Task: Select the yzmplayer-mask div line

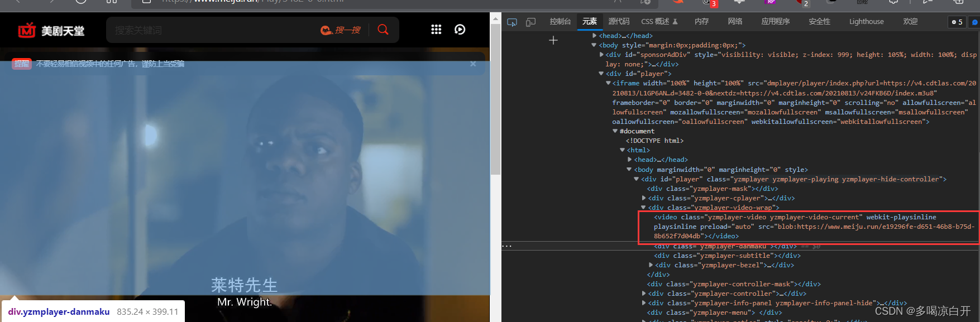Action: coord(713,189)
